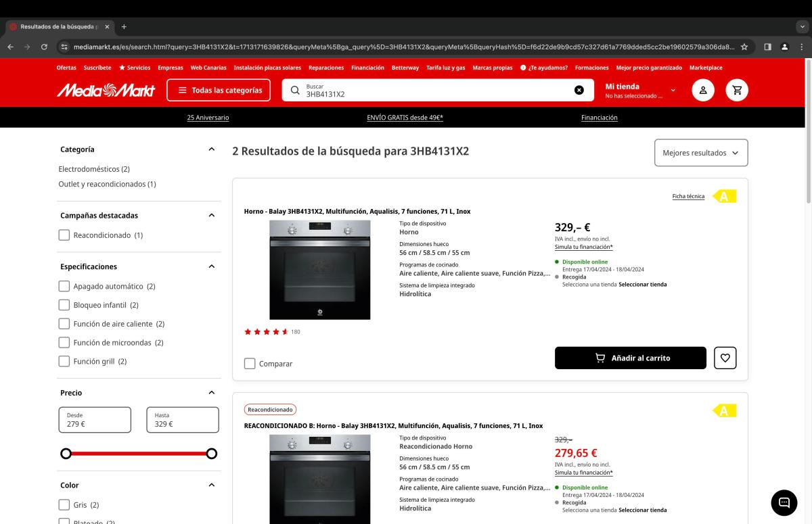Open the tab search dropdown arrow

coord(803,26)
